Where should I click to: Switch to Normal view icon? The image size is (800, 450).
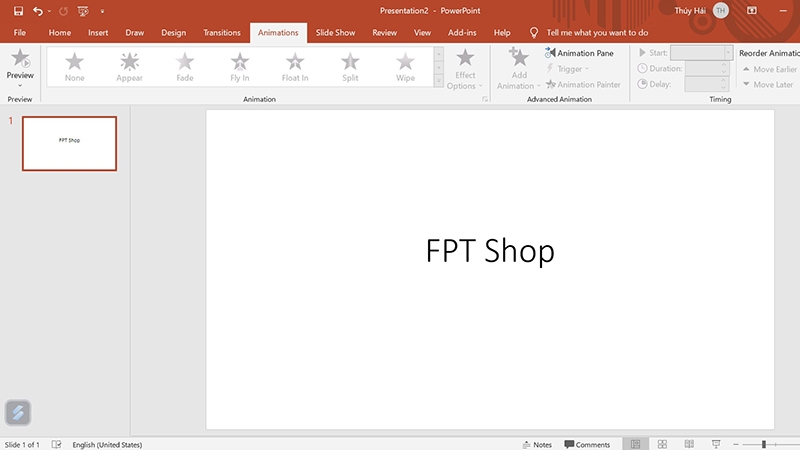tap(635, 444)
